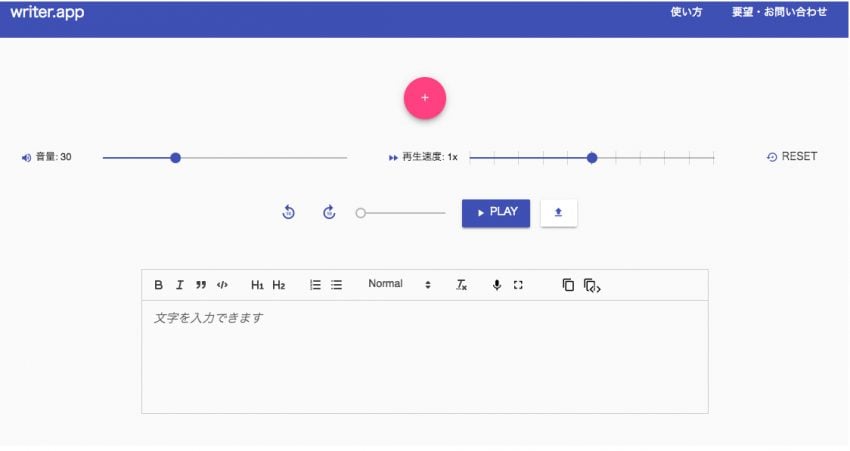850x451 pixels.
Task: Insert a bulleted list
Action: (x=337, y=285)
